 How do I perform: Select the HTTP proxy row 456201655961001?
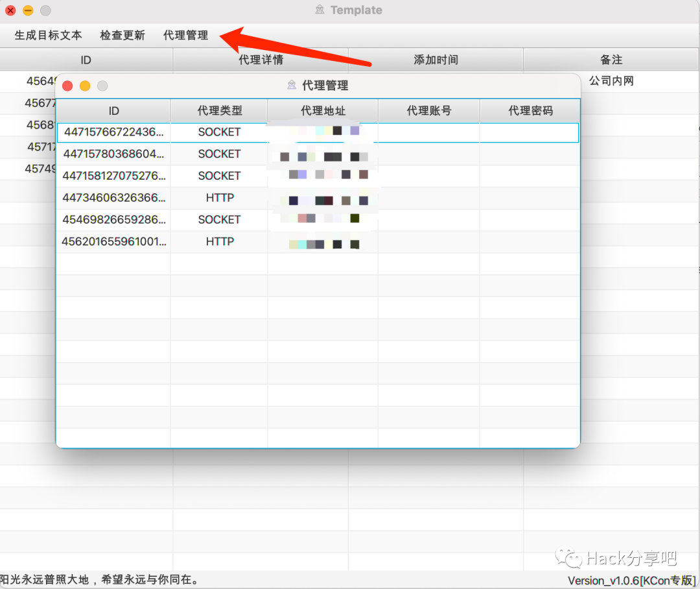pyautogui.click(x=113, y=241)
